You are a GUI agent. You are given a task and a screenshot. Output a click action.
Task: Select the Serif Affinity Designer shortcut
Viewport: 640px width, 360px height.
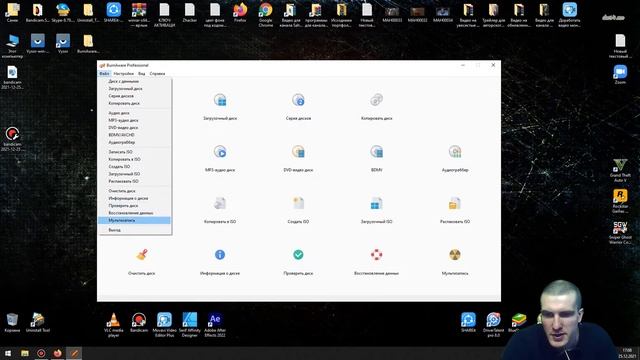click(x=190, y=325)
